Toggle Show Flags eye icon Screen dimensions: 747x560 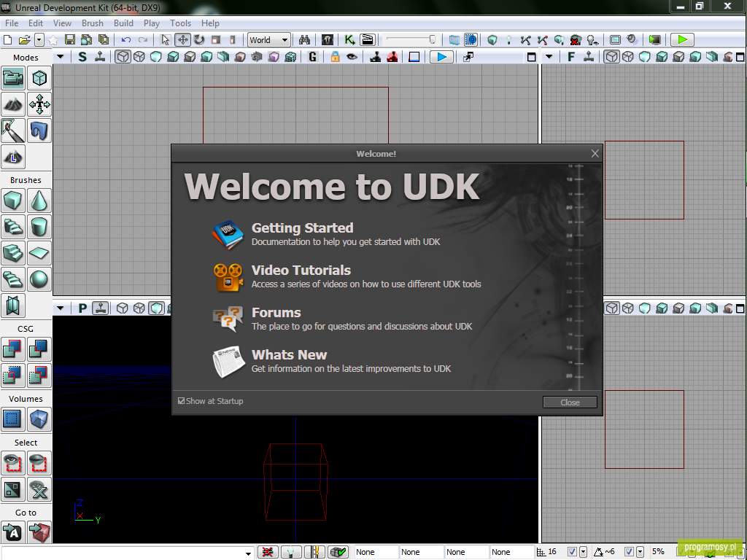352,57
